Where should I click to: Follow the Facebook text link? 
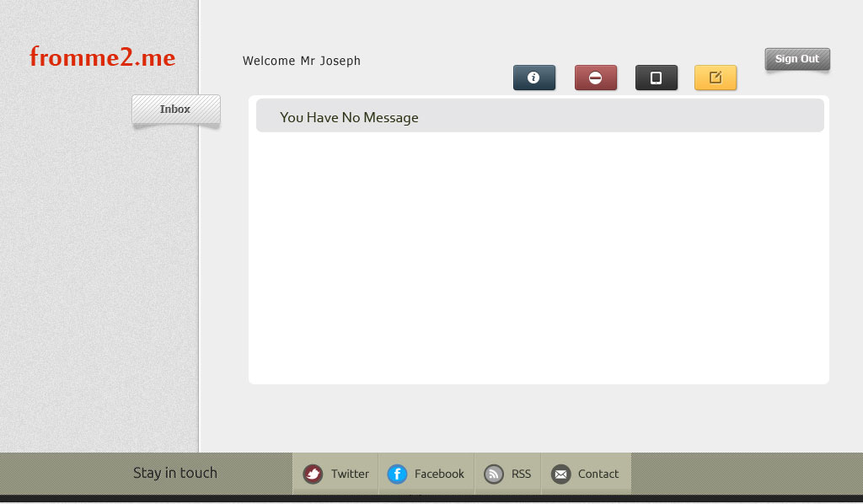(439, 474)
